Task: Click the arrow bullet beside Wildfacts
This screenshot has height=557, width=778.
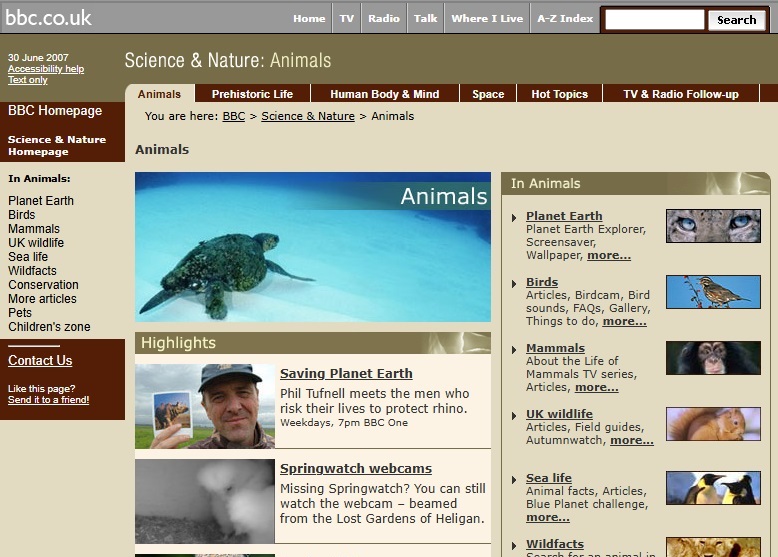Action: [x=514, y=546]
